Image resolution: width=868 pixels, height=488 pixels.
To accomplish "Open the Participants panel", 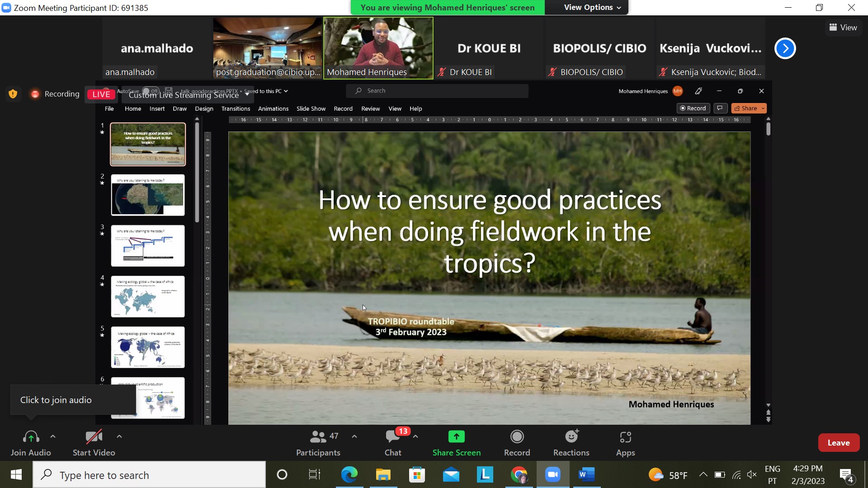I will 318,443.
